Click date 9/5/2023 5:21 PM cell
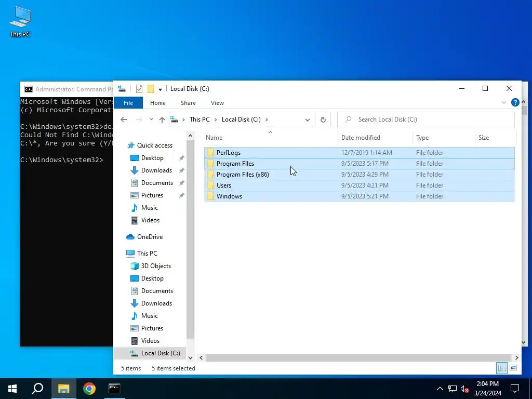 [x=365, y=196]
